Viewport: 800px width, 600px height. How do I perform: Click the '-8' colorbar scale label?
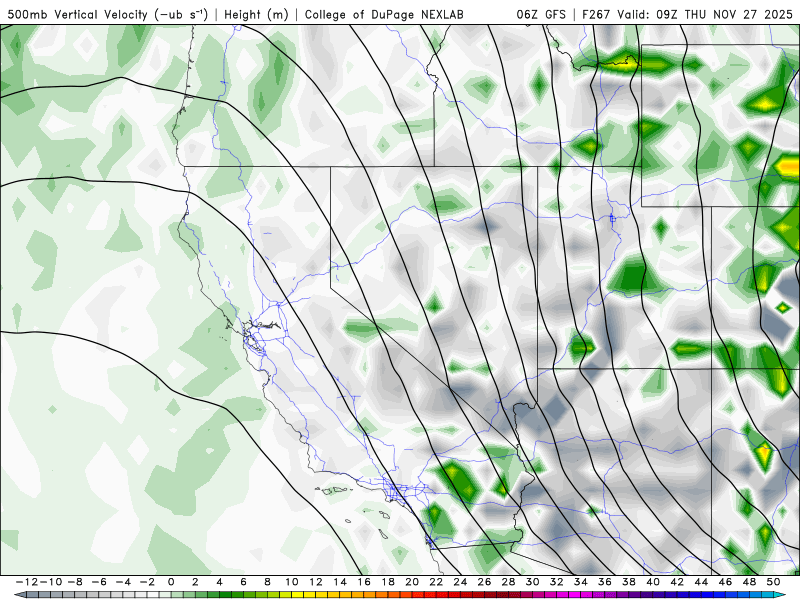tap(74, 582)
